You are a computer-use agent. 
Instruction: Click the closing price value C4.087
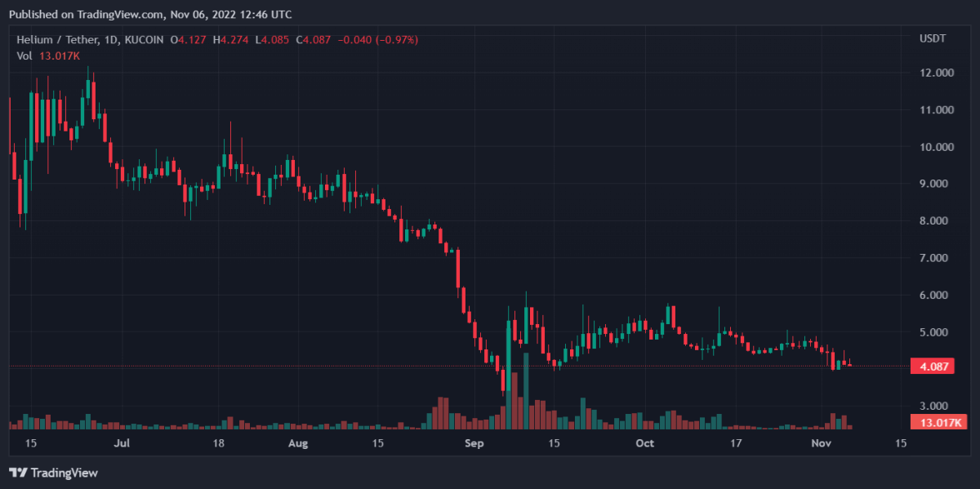[x=313, y=39]
